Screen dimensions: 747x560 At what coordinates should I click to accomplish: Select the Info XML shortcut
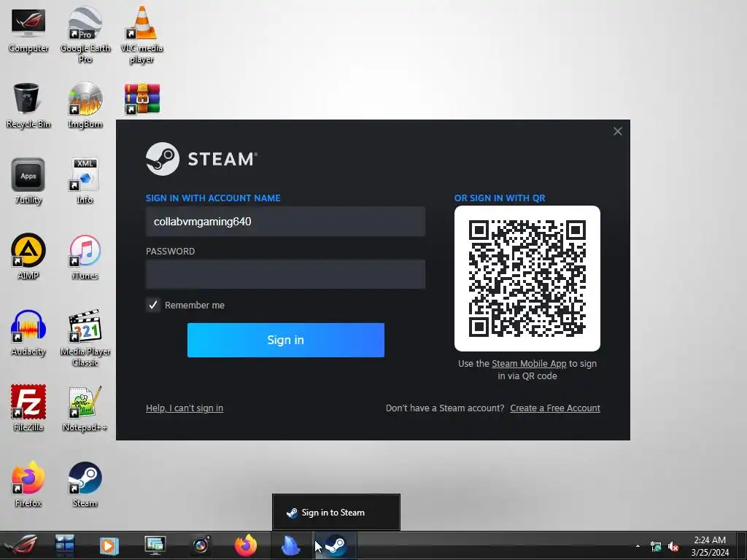pyautogui.click(x=85, y=181)
